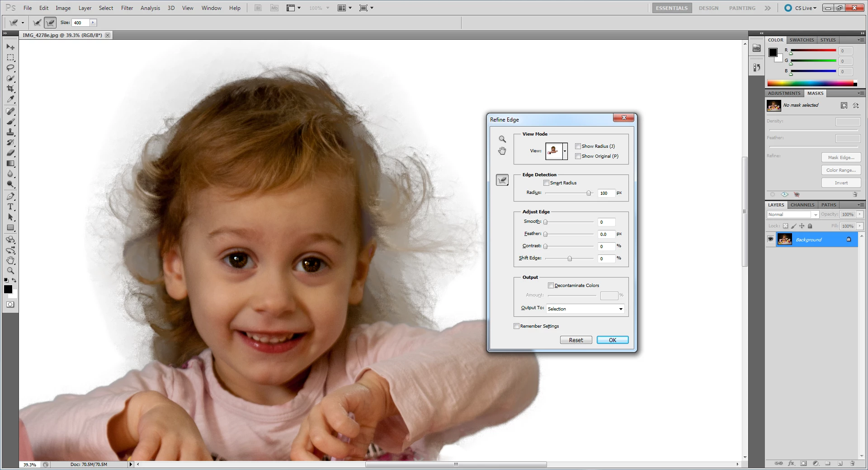Select the Dodge tool

click(10, 184)
